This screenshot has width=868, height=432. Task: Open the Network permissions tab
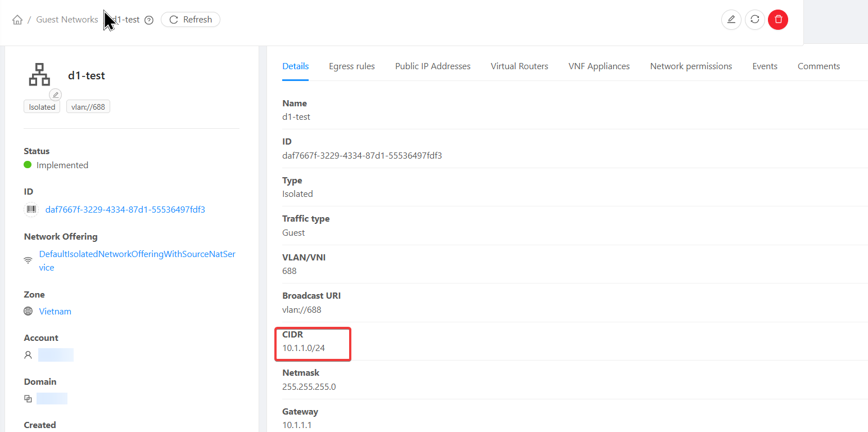pos(691,66)
